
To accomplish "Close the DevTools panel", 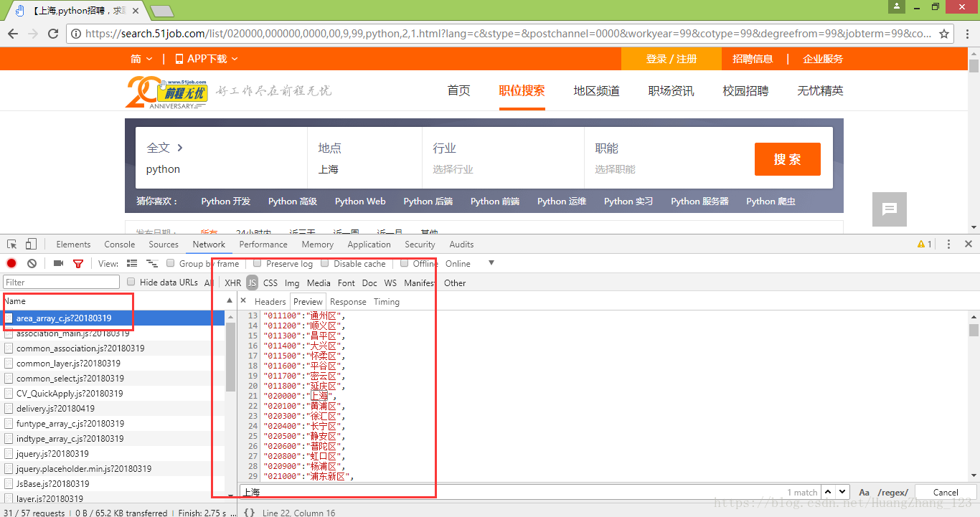I will click(x=969, y=244).
